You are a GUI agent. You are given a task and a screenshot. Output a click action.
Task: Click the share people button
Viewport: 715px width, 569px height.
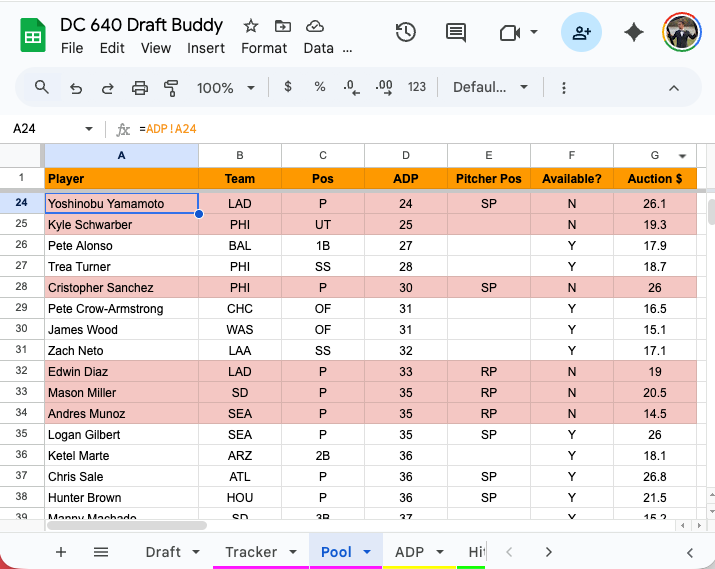581,32
